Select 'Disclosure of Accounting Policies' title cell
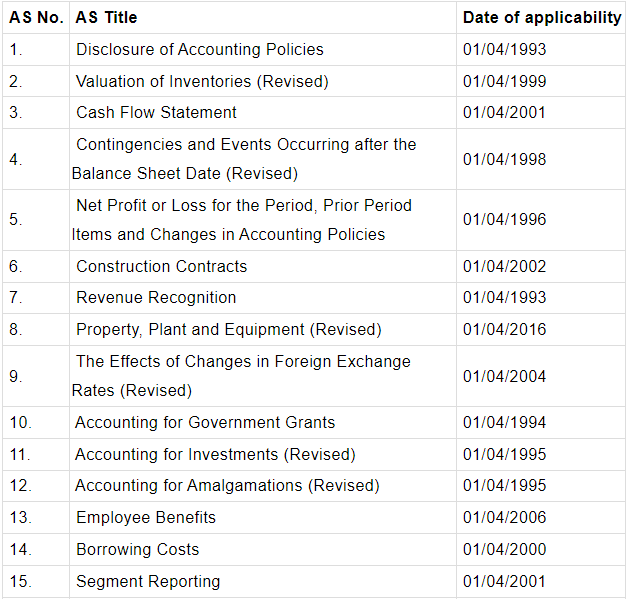Viewport: 627px width, 599px height. (200, 49)
